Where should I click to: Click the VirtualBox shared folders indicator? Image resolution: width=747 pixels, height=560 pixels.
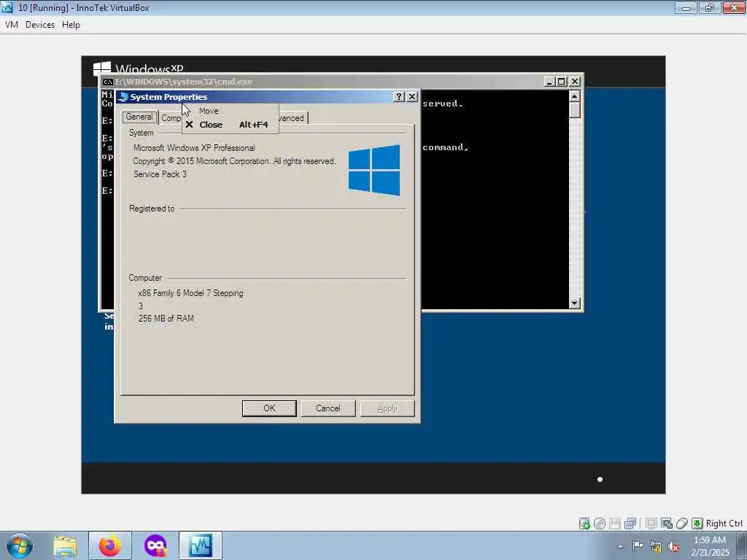[x=651, y=524]
